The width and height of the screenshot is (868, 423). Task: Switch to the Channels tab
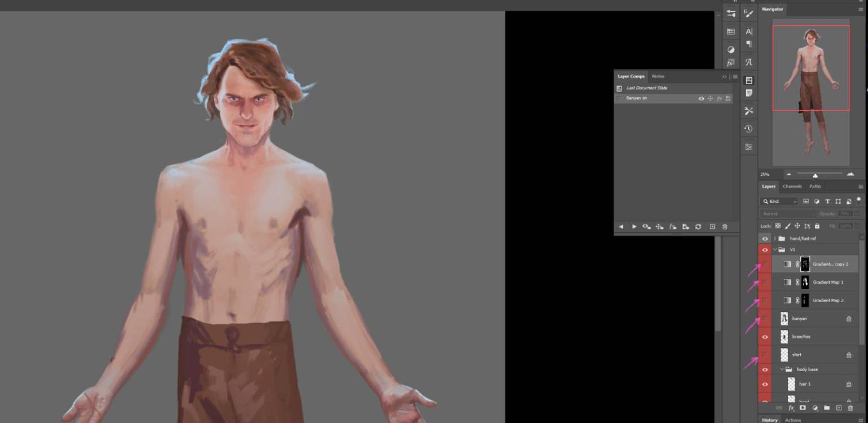(x=792, y=186)
